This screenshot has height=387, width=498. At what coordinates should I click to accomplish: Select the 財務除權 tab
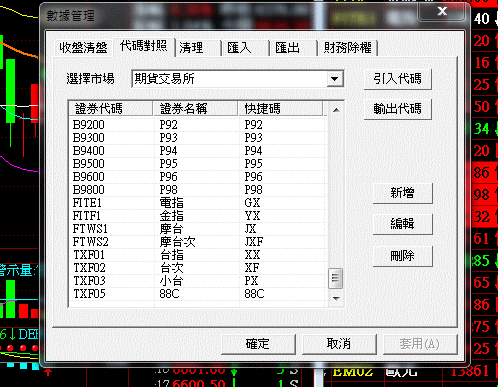point(347,48)
